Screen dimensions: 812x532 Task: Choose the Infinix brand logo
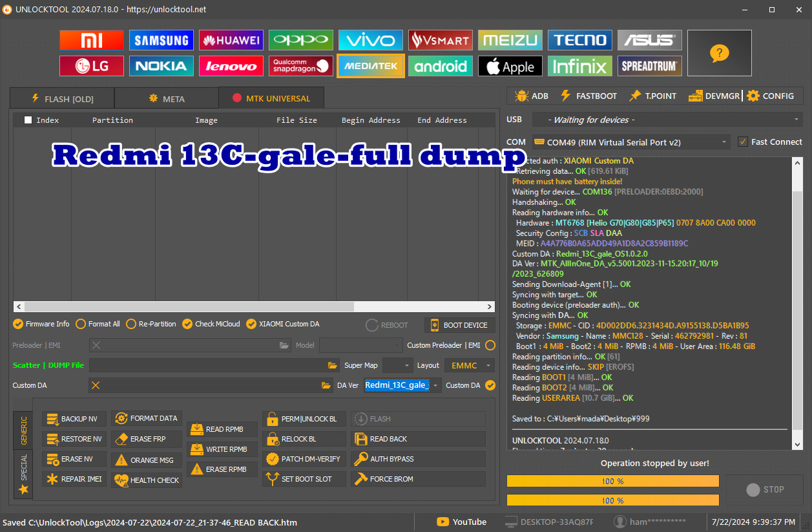[x=580, y=66]
